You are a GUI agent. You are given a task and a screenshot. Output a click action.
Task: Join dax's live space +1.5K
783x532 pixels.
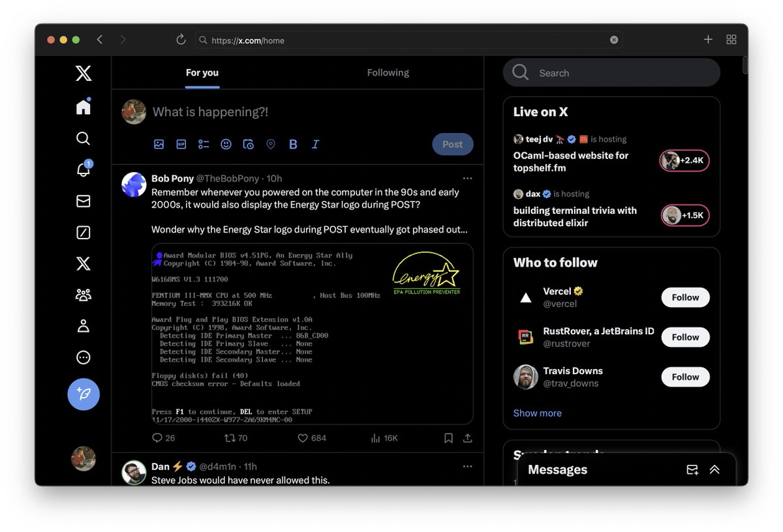[684, 215]
